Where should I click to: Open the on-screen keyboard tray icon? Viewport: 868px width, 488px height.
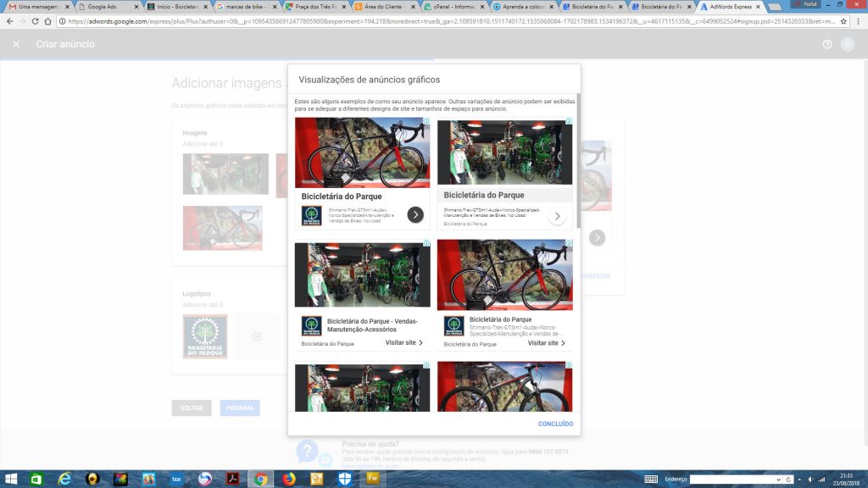pyautogui.click(x=651, y=480)
